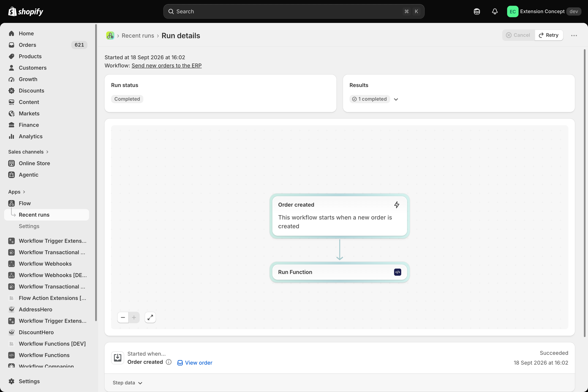
Task: Open Online Store sales channel
Action: (47, 163)
